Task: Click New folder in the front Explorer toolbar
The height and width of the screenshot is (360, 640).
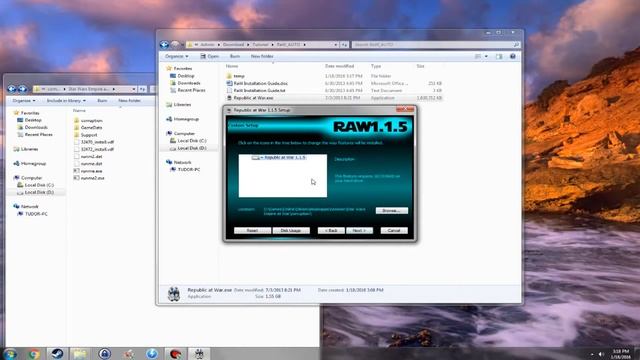Action: (x=262, y=56)
